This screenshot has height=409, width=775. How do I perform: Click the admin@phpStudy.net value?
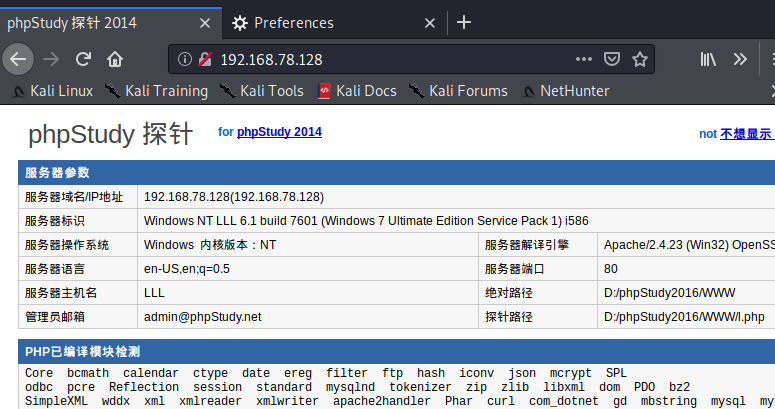(203, 317)
